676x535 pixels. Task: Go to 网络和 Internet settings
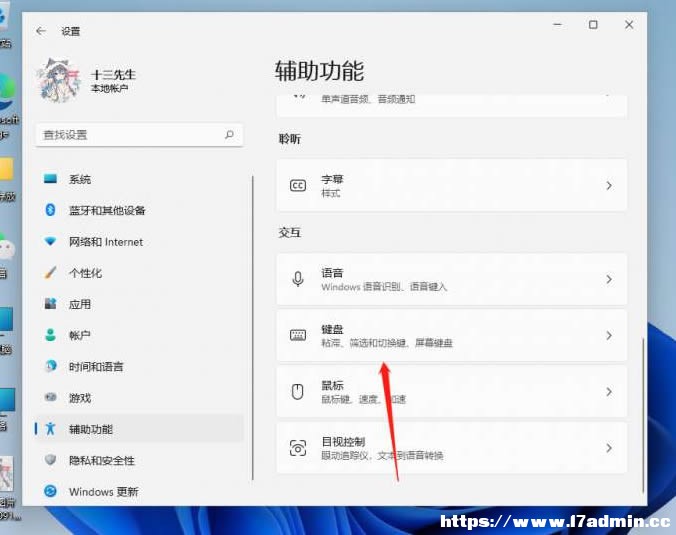pos(139,242)
